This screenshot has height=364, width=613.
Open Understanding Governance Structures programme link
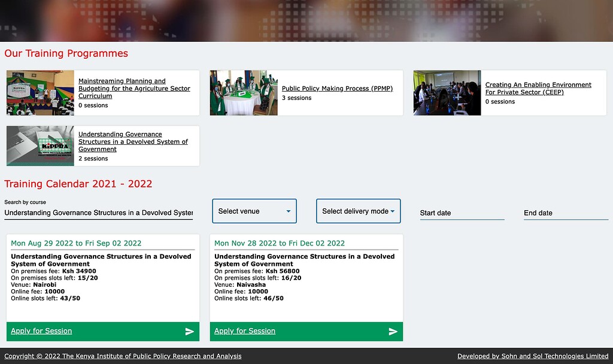click(x=133, y=142)
